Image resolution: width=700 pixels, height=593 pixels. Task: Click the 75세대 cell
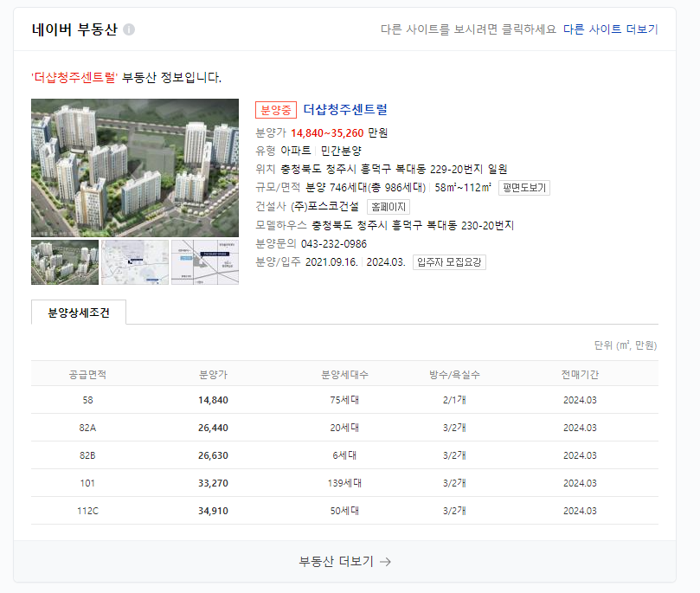click(x=344, y=400)
